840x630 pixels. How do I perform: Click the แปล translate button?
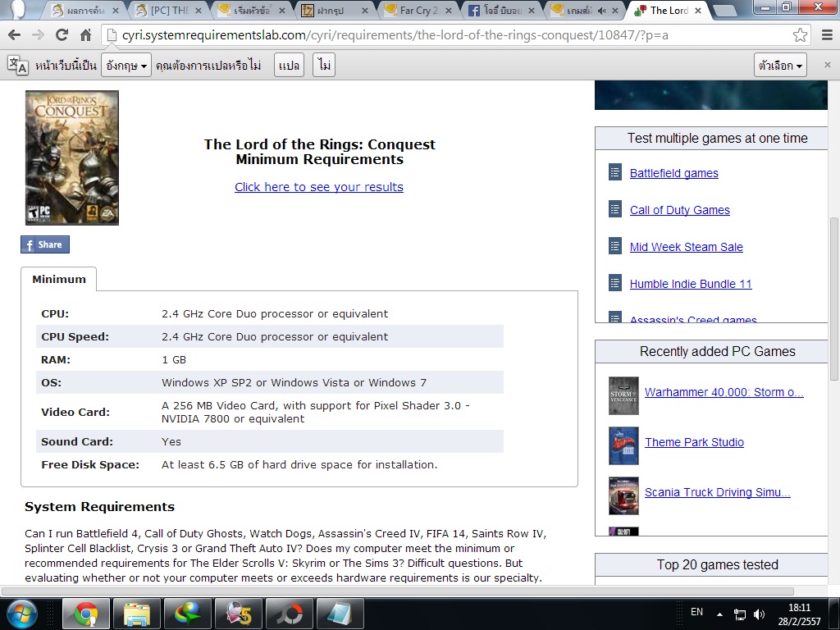pos(290,66)
